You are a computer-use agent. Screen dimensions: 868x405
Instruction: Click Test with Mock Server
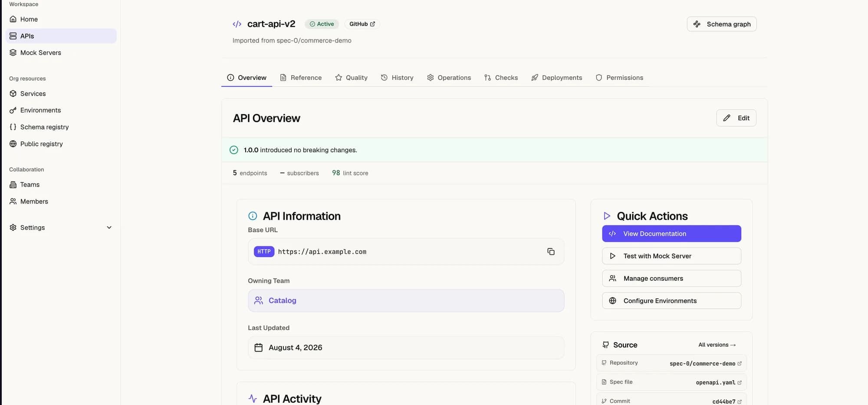point(671,256)
